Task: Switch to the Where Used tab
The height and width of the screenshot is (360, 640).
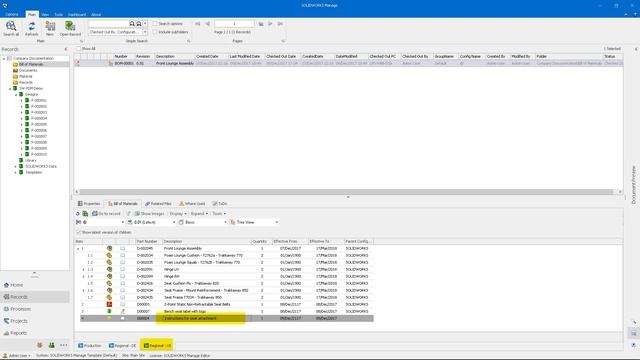Action: click(192, 203)
